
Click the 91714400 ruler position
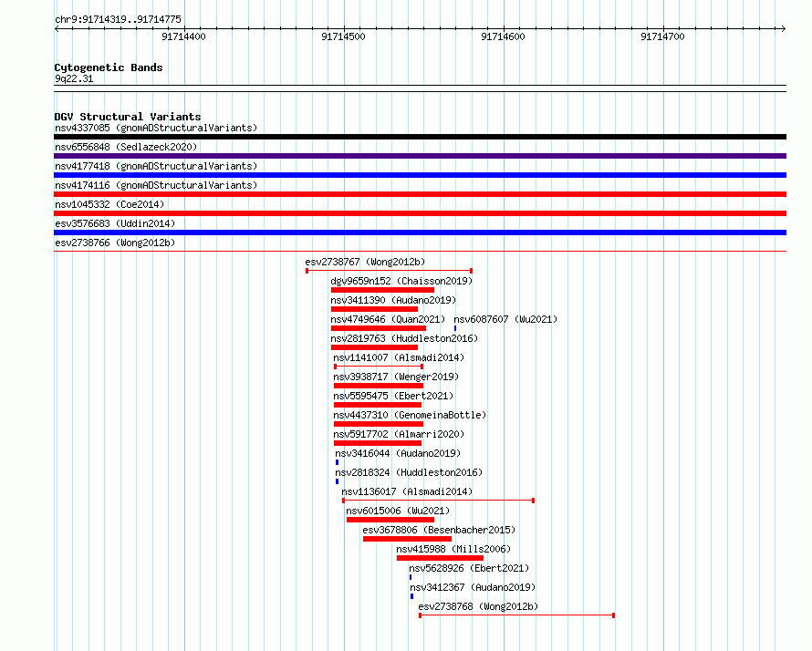183,36
